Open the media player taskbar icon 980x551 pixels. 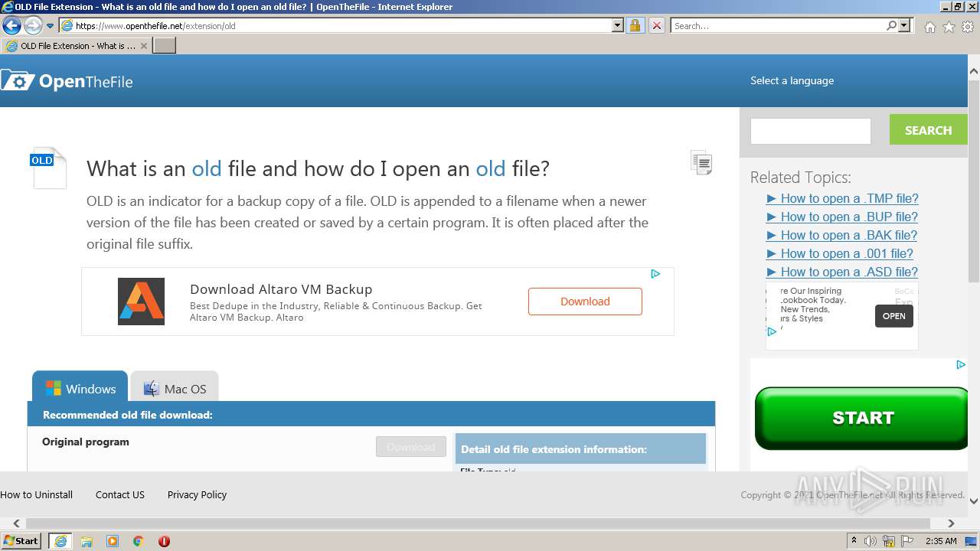click(113, 541)
